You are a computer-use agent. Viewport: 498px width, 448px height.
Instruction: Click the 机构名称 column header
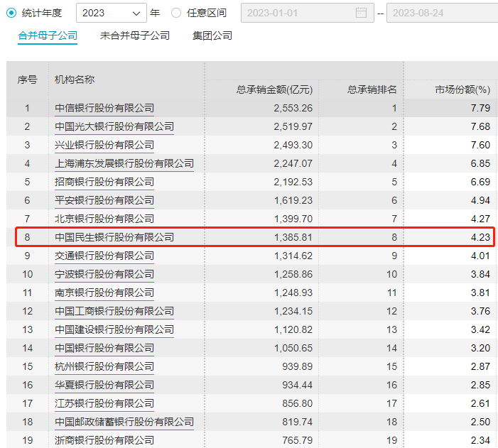coord(75,80)
